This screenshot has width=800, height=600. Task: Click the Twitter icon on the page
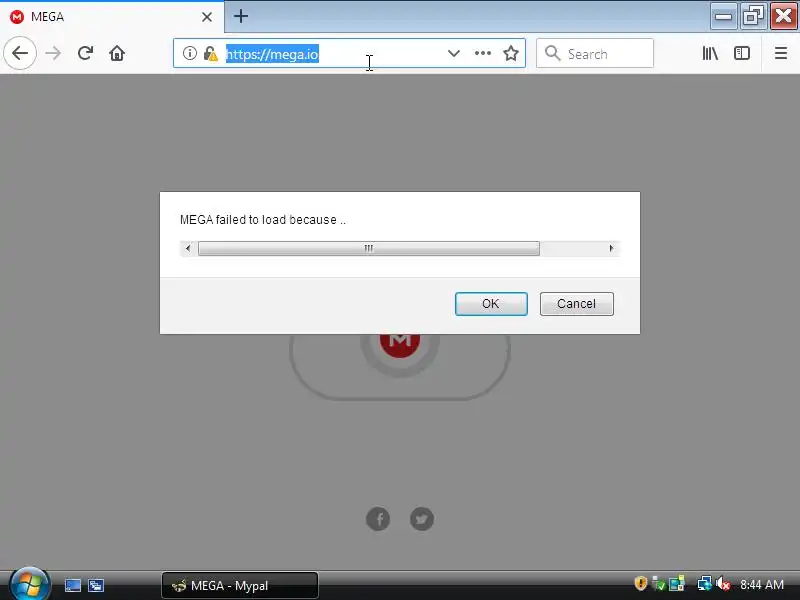pos(422,519)
